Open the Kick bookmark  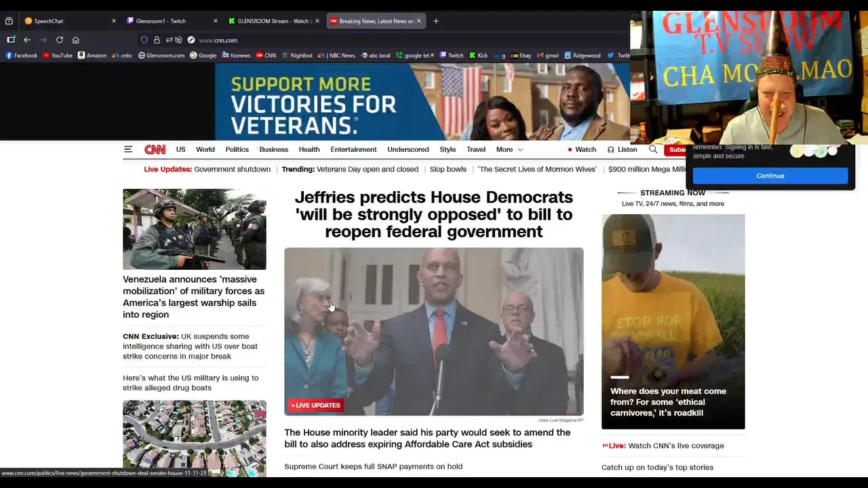pyautogui.click(x=479, y=56)
